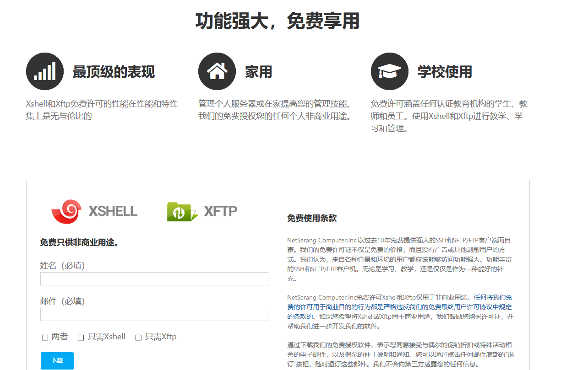Click the paragraph starting 通过下载我们的免费授权软件
The width and height of the screenshot is (588, 370).
tap(400, 354)
